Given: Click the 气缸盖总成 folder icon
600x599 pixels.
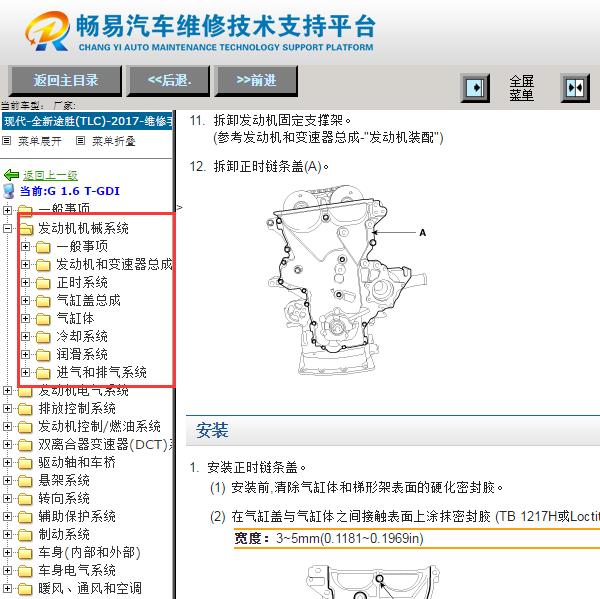Looking at the screenshot, I should pyautogui.click(x=43, y=301).
